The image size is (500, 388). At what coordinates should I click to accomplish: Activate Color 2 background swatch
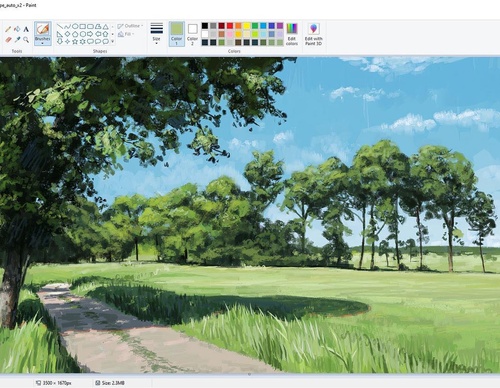pyautogui.click(x=192, y=33)
